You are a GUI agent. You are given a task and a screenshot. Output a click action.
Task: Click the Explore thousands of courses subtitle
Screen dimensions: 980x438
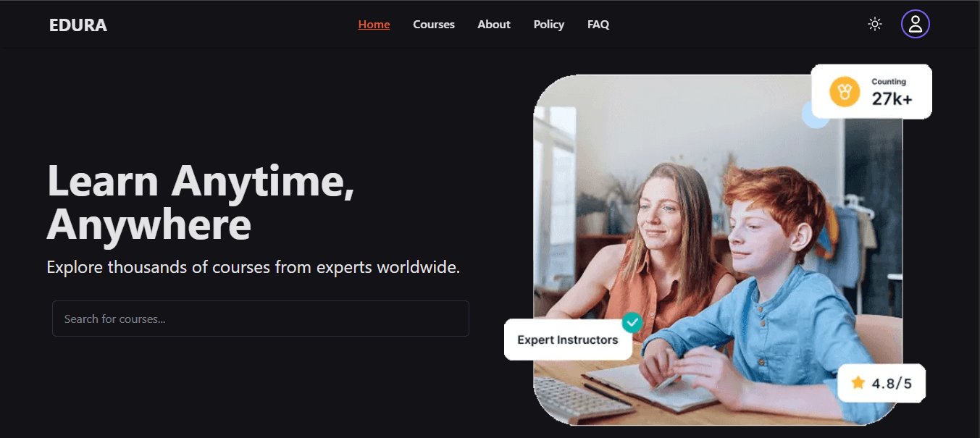[x=254, y=267]
